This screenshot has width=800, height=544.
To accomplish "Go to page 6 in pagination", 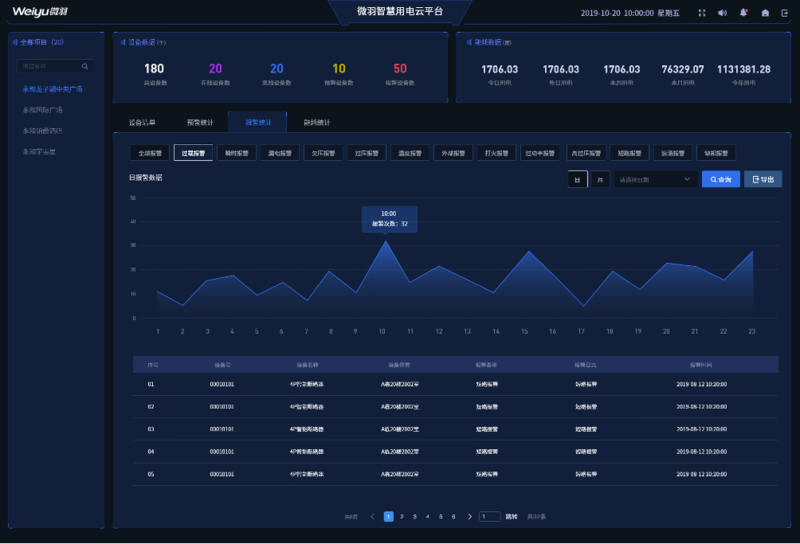I will click(454, 516).
